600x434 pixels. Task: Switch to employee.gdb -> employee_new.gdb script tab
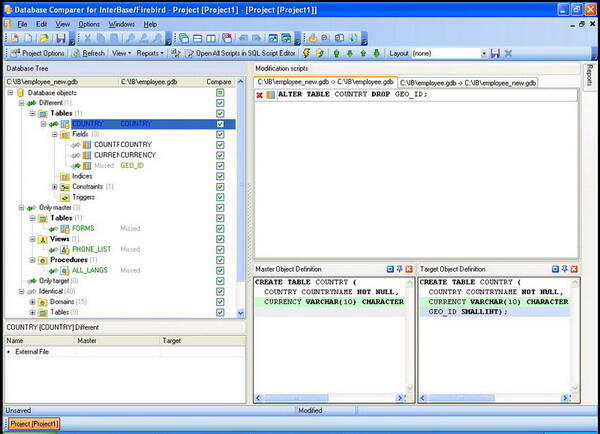click(468, 83)
